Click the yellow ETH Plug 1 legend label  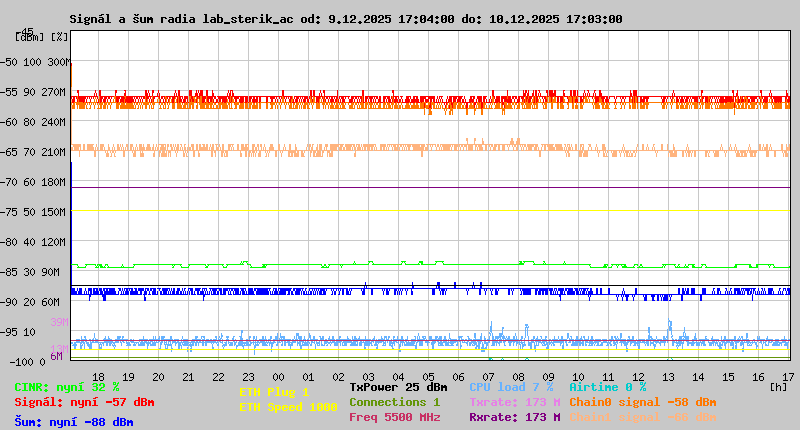(x=274, y=392)
